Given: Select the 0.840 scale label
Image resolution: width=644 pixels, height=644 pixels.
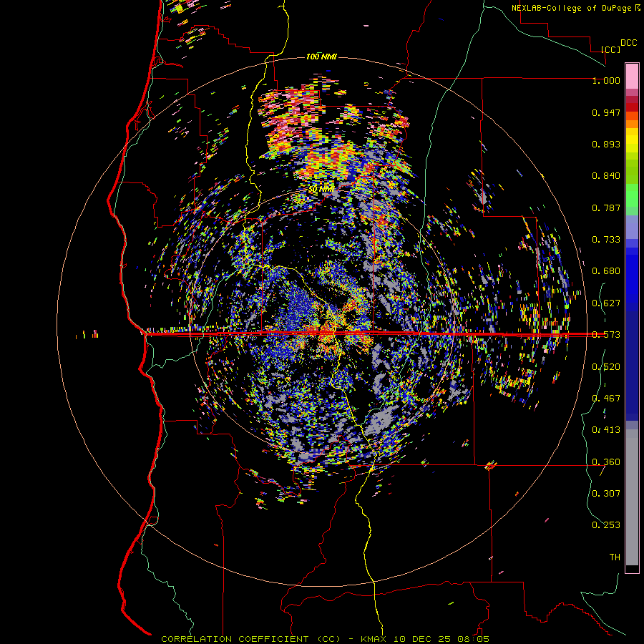Looking at the screenshot, I should click(606, 176).
